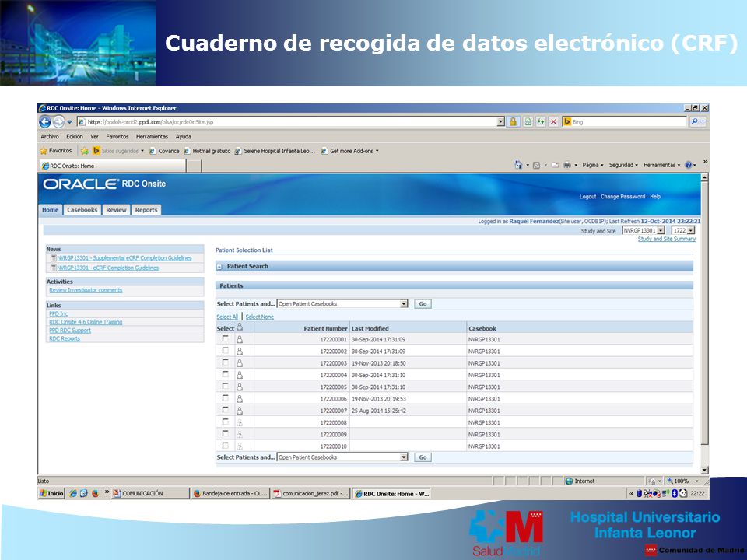Click the browser Forward arrow button
The image size is (747, 560).
[58, 122]
